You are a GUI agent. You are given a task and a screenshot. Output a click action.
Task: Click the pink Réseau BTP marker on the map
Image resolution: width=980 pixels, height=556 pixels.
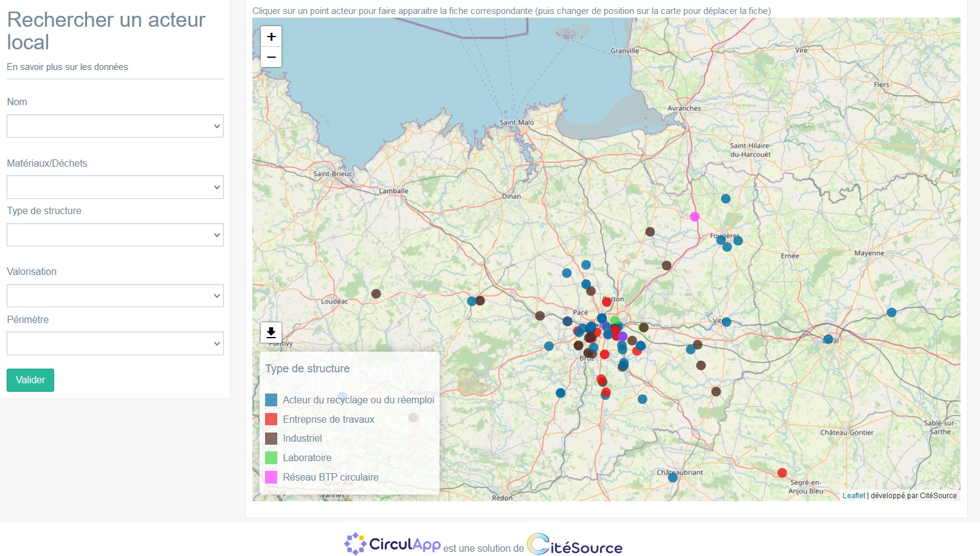(x=695, y=217)
